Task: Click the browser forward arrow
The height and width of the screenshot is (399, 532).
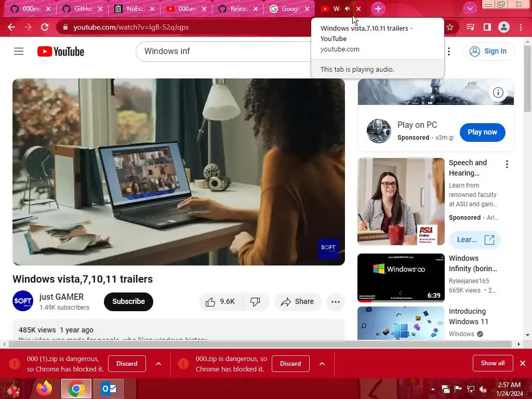Action: pyautogui.click(x=28, y=27)
